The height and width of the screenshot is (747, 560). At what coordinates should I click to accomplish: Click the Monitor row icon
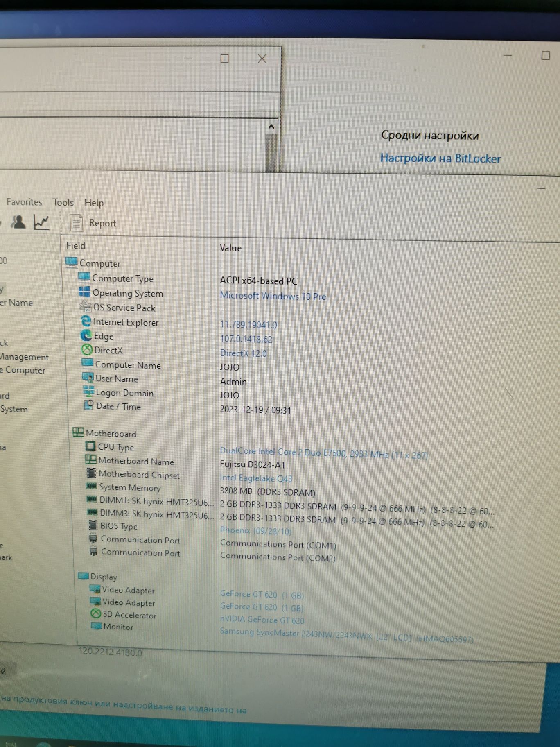[x=97, y=625]
